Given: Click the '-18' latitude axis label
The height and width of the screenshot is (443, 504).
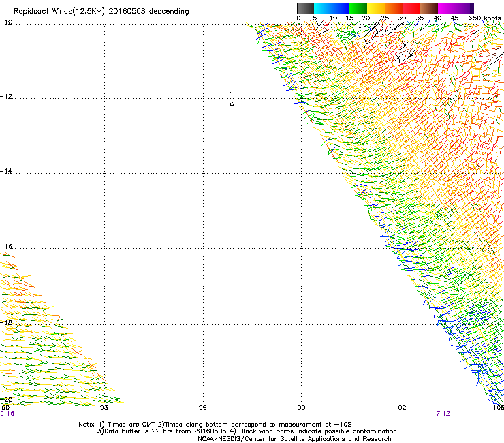Looking at the screenshot, I should [6, 322].
